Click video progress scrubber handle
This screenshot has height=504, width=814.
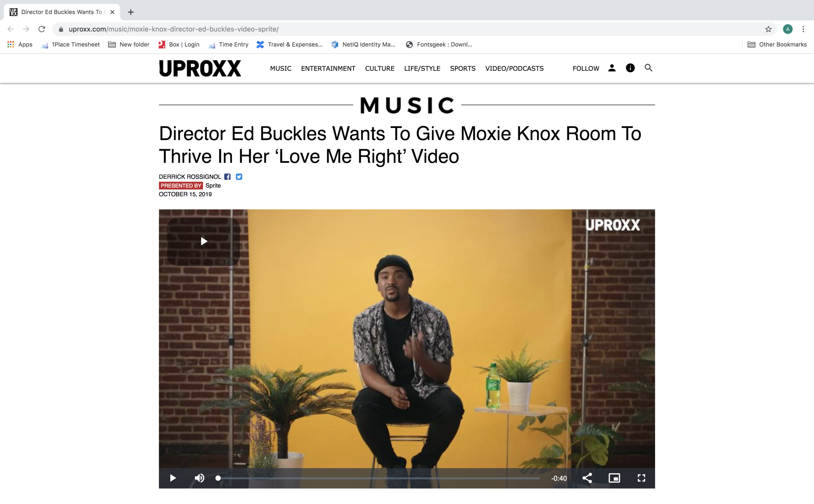pyautogui.click(x=218, y=478)
